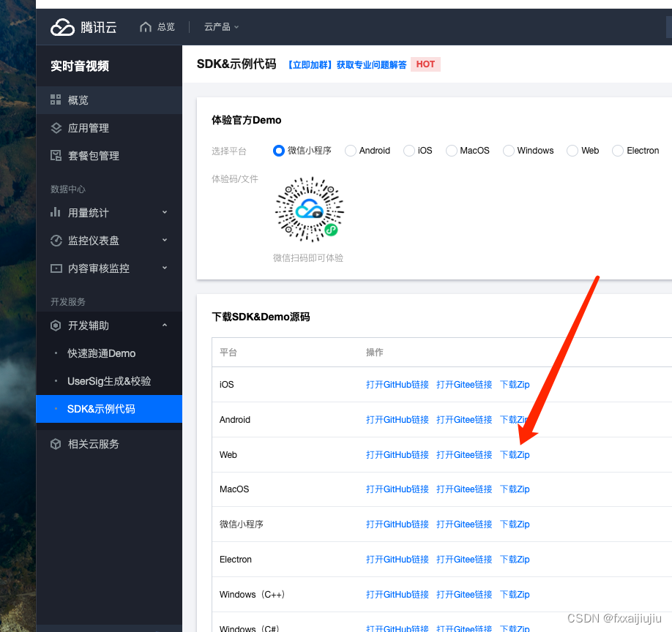Click the layers icon beside 应用管理
This screenshot has width=672, height=632.
56,127
